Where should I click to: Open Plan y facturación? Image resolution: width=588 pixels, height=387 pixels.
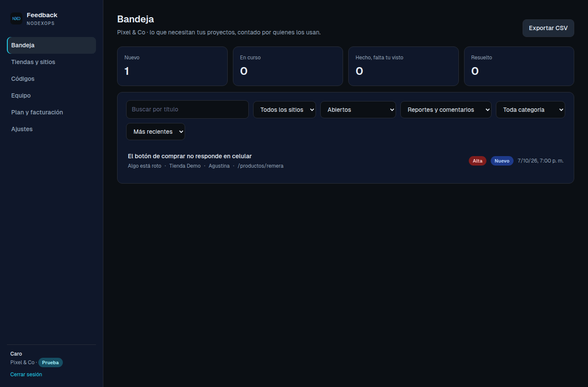[51, 112]
